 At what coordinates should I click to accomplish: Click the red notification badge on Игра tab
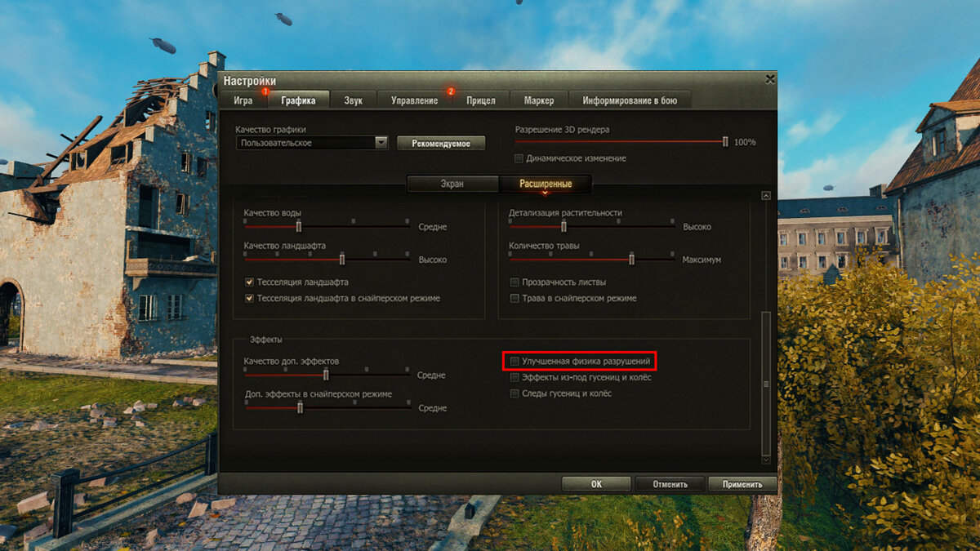pos(265,91)
